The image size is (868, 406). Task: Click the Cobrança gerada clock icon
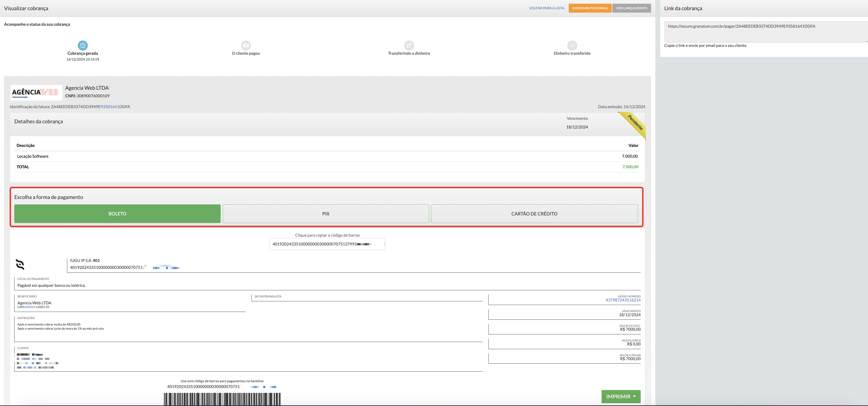(83, 45)
